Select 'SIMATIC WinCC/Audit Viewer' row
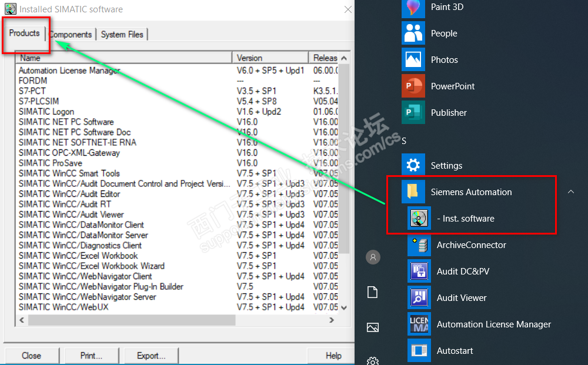588x365 pixels. pos(178,215)
